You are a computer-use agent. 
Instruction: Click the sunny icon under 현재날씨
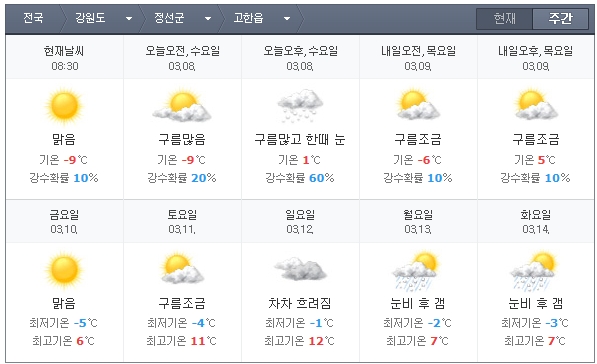tap(64, 106)
